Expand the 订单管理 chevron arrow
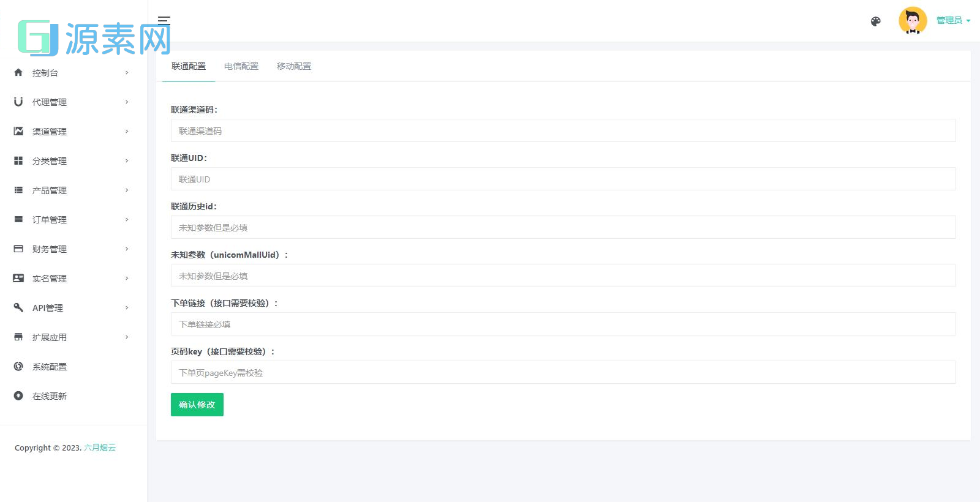Image resolution: width=980 pixels, height=502 pixels. [127, 220]
